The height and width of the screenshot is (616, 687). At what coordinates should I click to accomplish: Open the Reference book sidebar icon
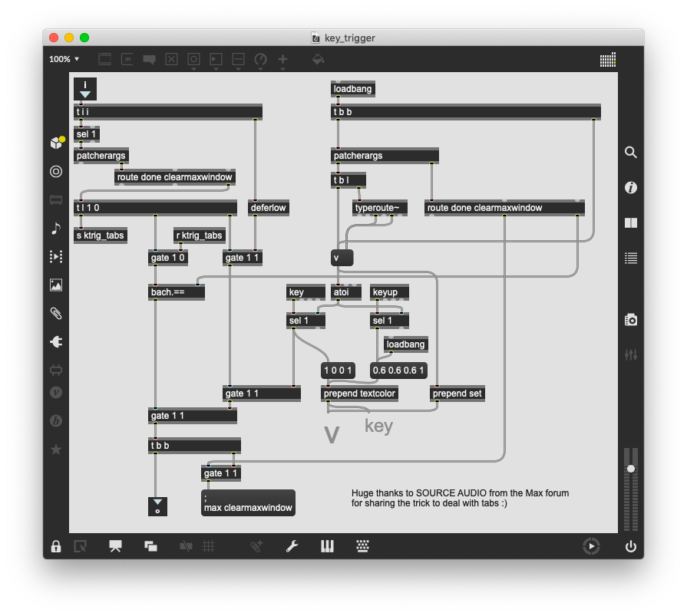pyautogui.click(x=630, y=223)
